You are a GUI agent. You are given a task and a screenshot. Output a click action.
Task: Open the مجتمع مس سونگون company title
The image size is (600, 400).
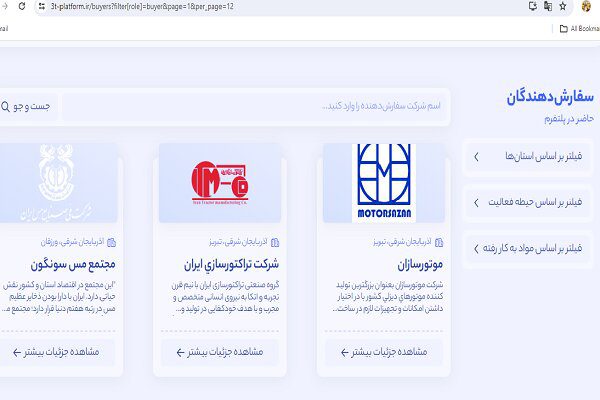[x=73, y=264]
